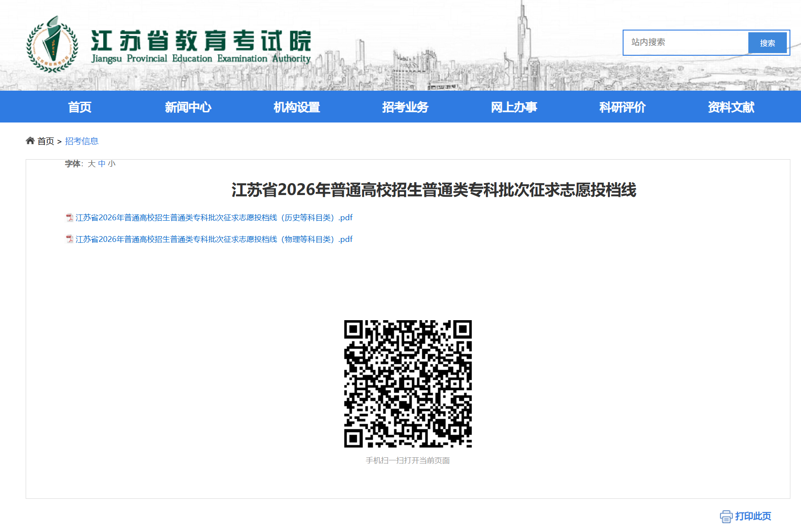Open the 首页 navigation menu item
The image size is (801, 532).
click(x=80, y=107)
